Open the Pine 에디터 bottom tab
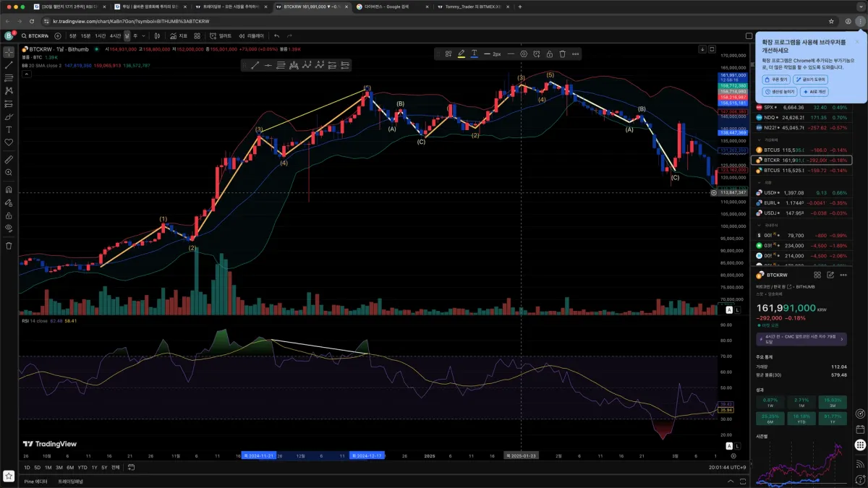Viewport: 868px width, 488px height. [36, 481]
